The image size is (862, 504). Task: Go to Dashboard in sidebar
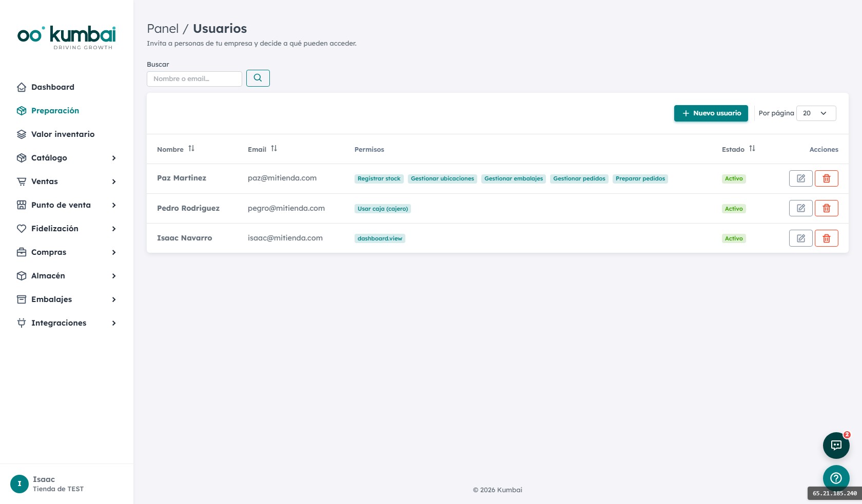[53, 87]
